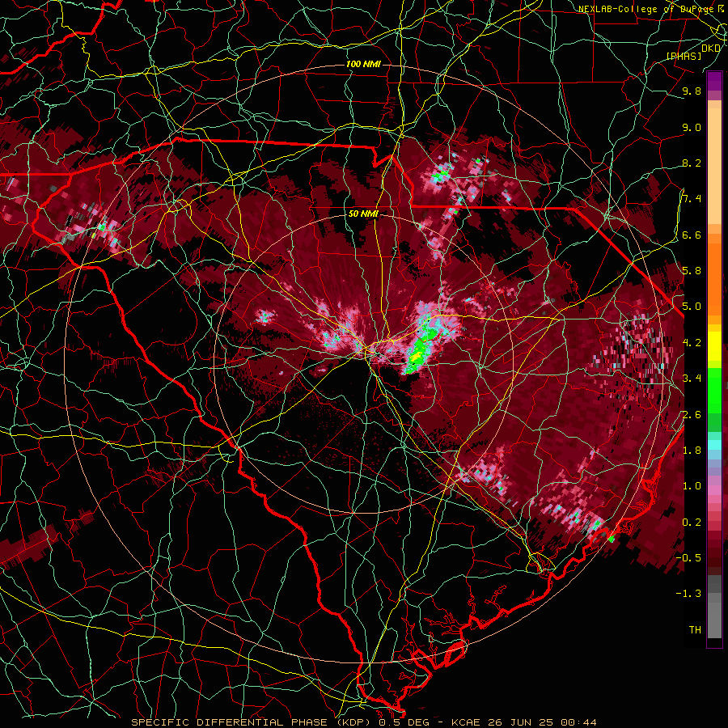Click the 8.2 color scale label
The image size is (728, 728).
(x=692, y=163)
